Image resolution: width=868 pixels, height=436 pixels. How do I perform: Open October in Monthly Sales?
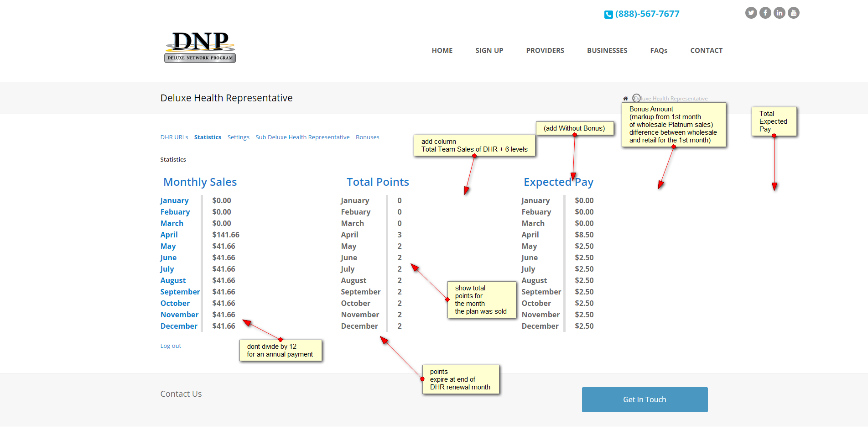[x=175, y=304]
